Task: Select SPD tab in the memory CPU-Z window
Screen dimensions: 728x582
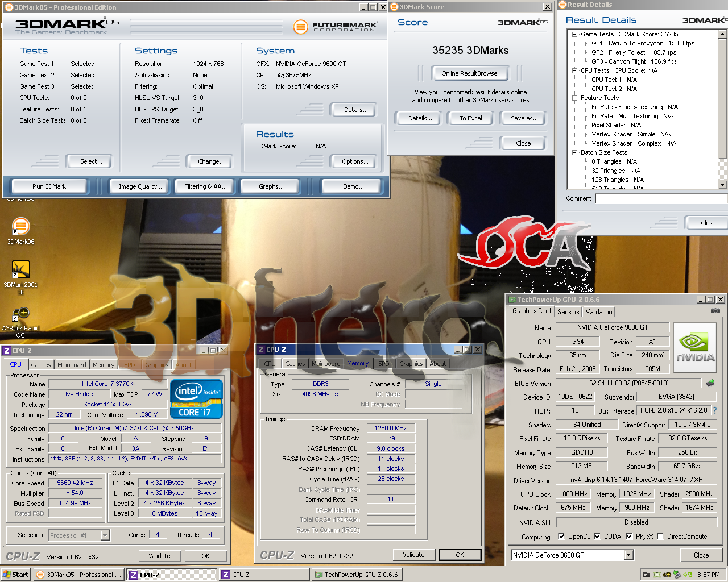Action: (x=384, y=364)
